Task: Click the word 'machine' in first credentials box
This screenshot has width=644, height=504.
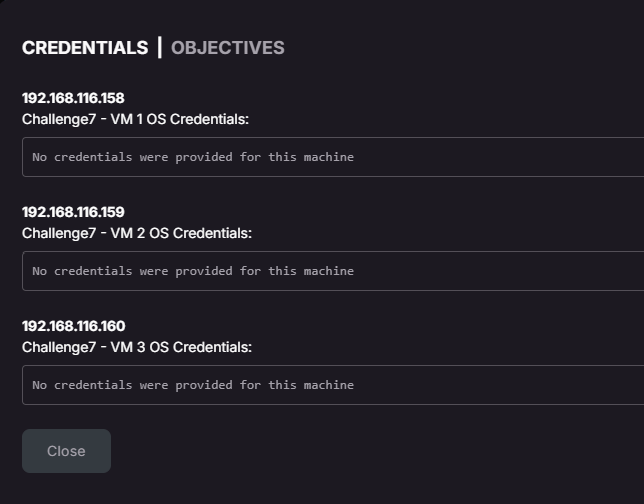Action: (329, 157)
